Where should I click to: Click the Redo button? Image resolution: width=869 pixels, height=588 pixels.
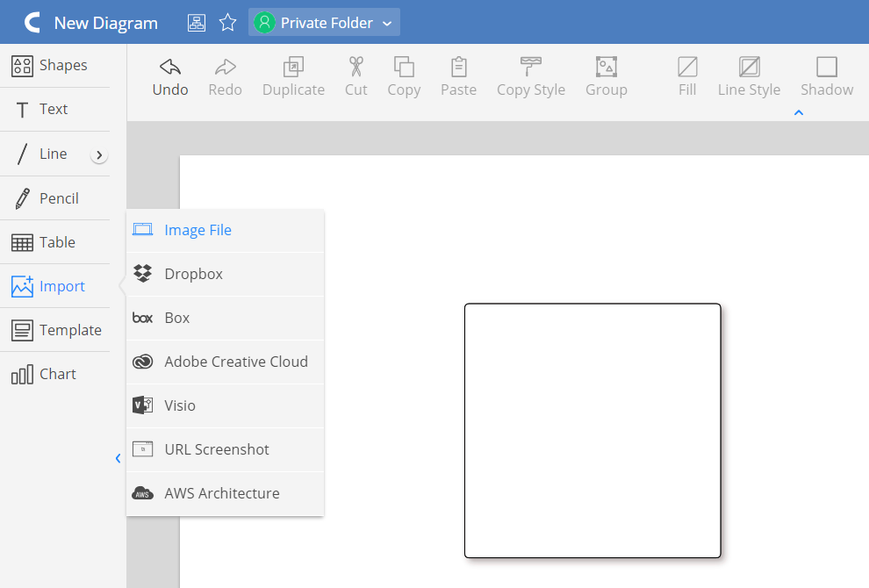click(x=225, y=77)
